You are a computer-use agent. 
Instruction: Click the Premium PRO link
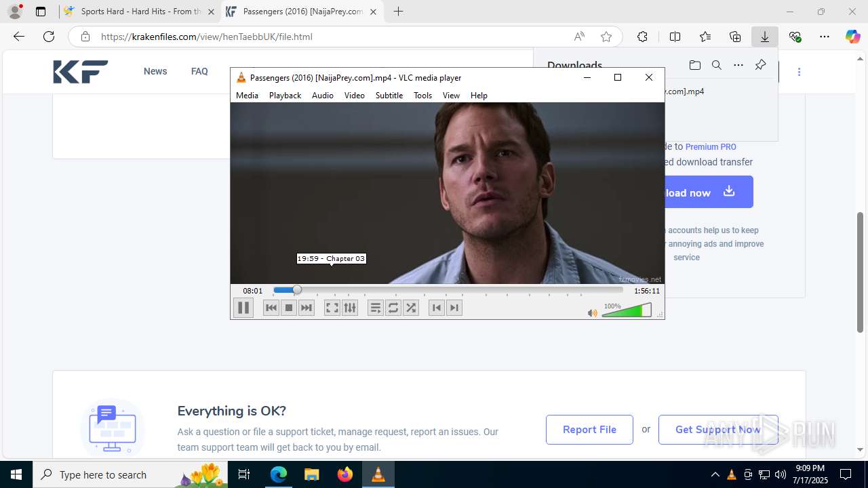pyautogui.click(x=711, y=146)
